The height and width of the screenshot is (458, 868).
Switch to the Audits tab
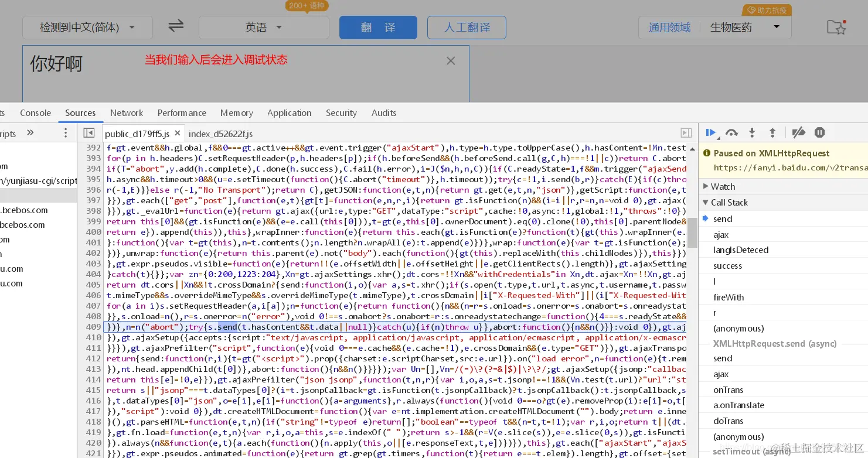[x=384, y=112]
